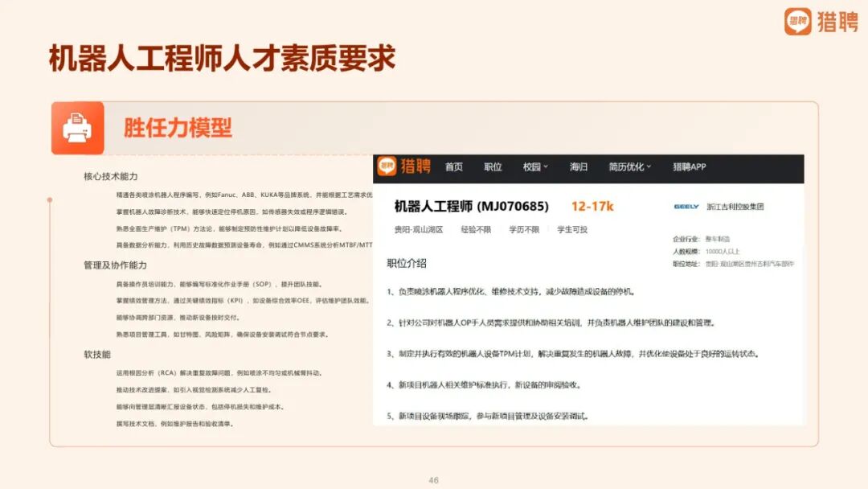
Task: Open the 浙江吉利控股集团 company link
Action: coord(735,207)
